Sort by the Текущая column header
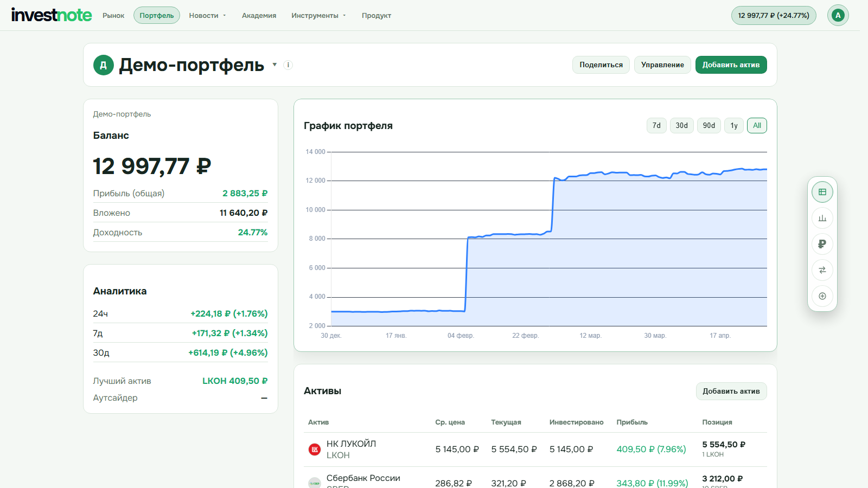This screenshot has height=488, width=868. coord(506,422)
